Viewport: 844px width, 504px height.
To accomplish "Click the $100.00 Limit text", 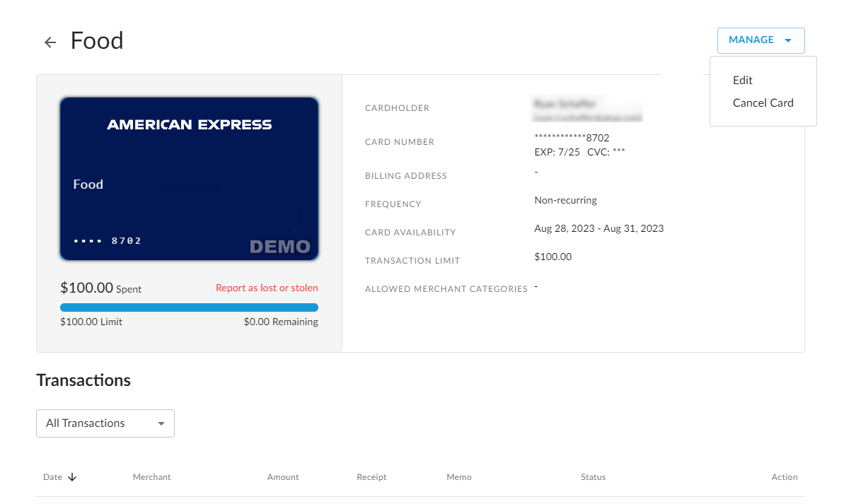I will [91, 322].
